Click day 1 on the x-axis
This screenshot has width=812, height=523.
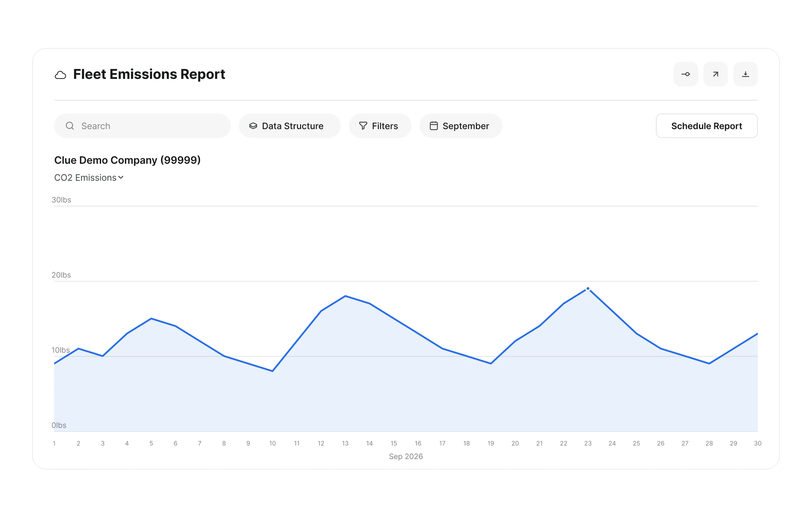[54, 443]
